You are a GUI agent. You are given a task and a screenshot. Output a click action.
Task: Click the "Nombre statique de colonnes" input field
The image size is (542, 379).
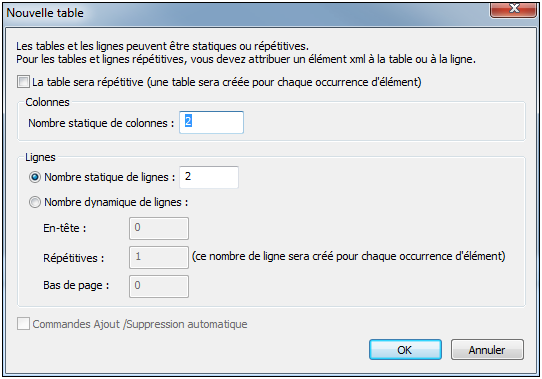211,122
